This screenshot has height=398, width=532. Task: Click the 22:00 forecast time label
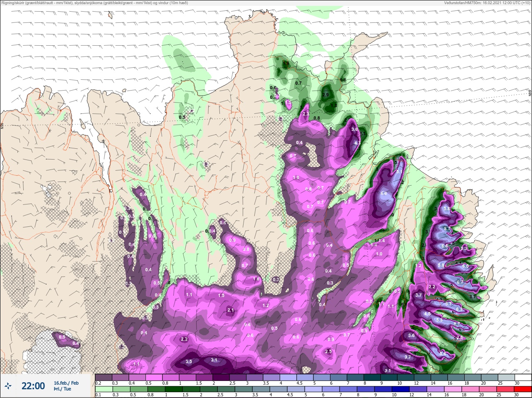[33, 386]
